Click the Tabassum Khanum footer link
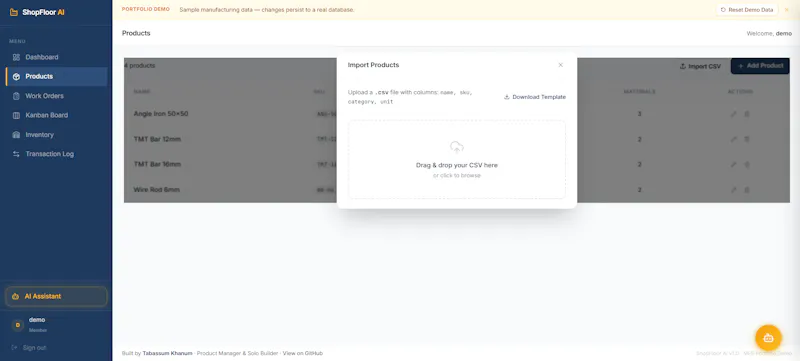Viewport: 800px width, 361px height. pyautogui.click(x=167, y=353)
